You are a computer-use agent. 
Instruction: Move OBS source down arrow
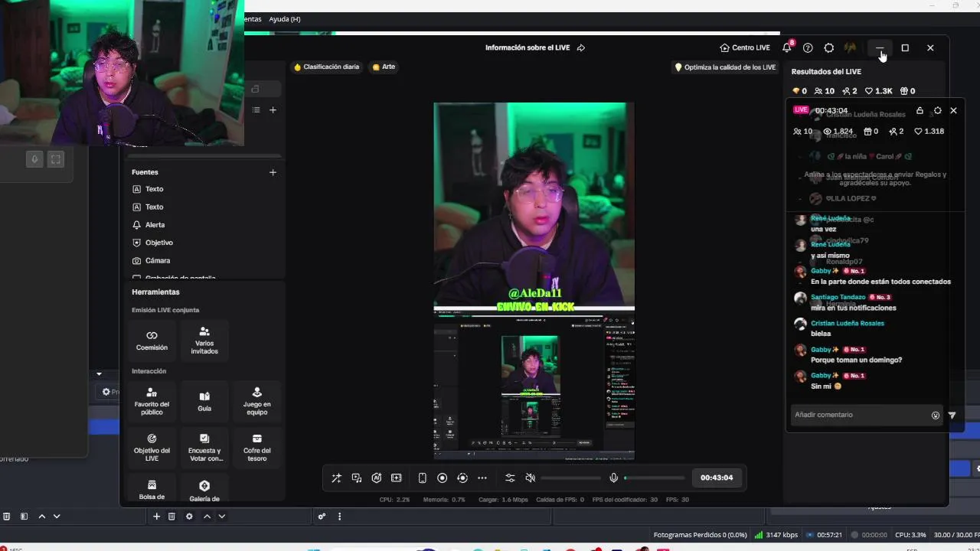221,517
